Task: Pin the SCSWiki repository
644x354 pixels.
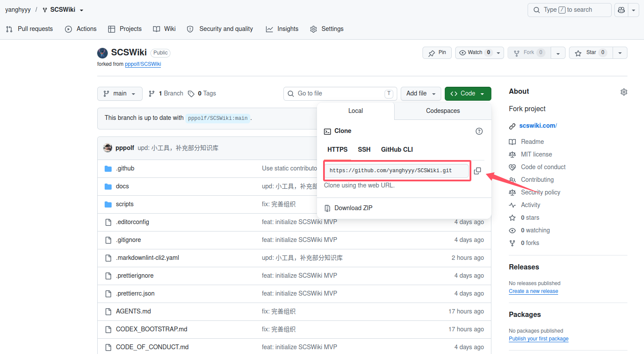Action: [x=437, y=53]
